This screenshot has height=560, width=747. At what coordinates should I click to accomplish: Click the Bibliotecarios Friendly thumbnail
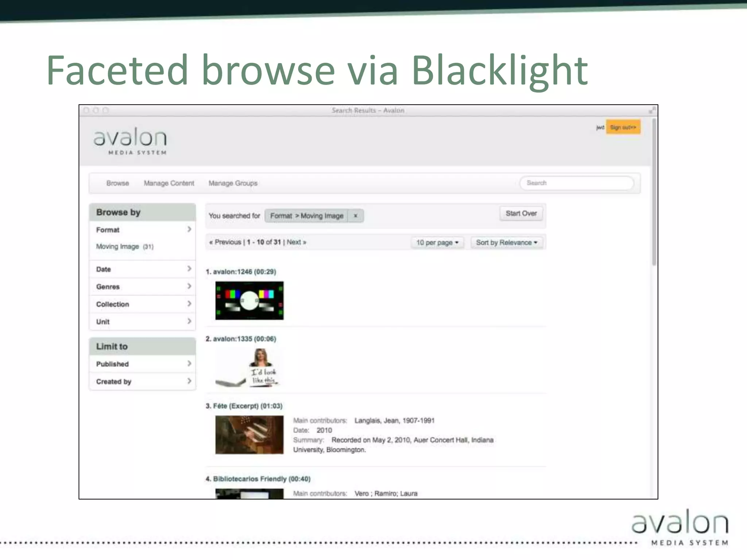pos(249,494)
